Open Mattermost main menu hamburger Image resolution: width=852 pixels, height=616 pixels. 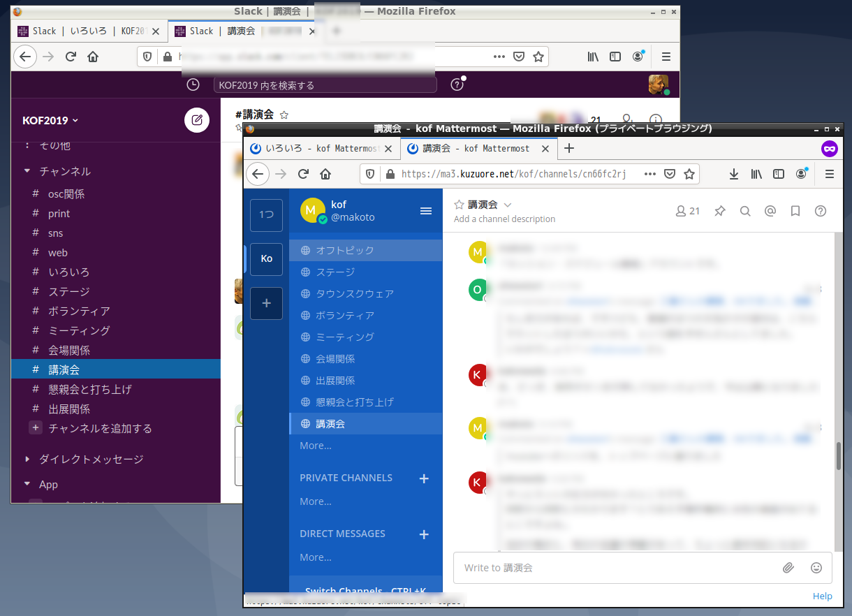click(x=426, y=211)
